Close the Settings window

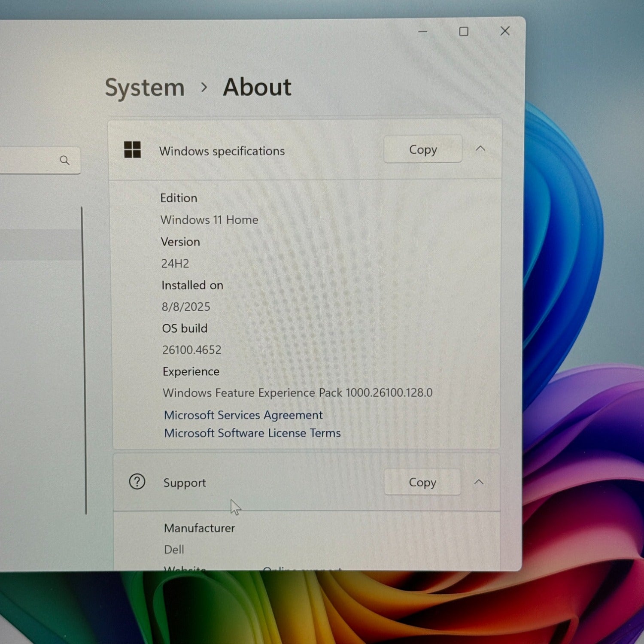(x=505, y=31)
